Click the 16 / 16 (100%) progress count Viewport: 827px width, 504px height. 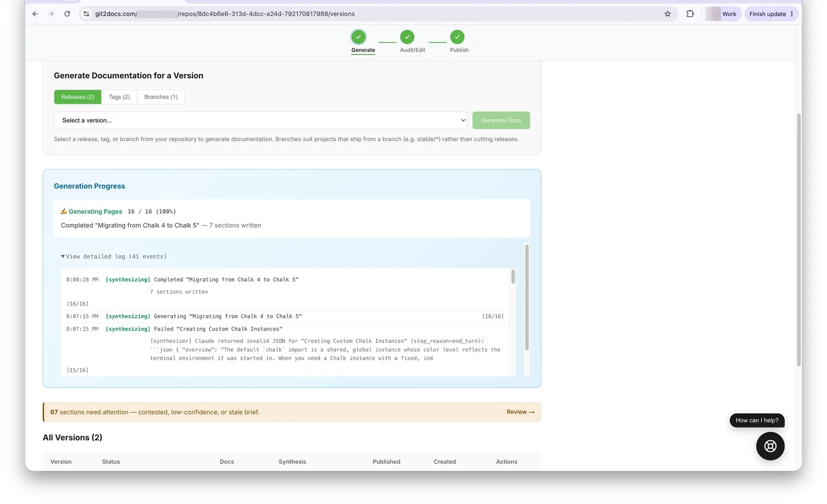152,211
